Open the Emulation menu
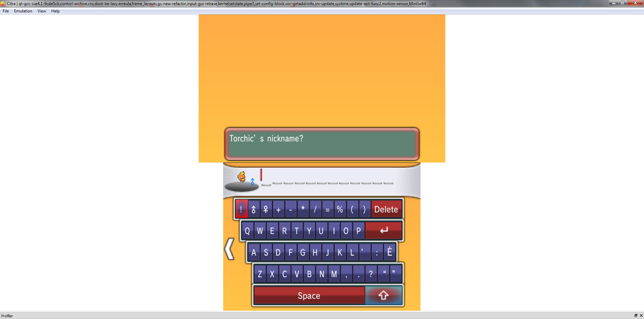The image size is (644, 319). tap(23, 11)
